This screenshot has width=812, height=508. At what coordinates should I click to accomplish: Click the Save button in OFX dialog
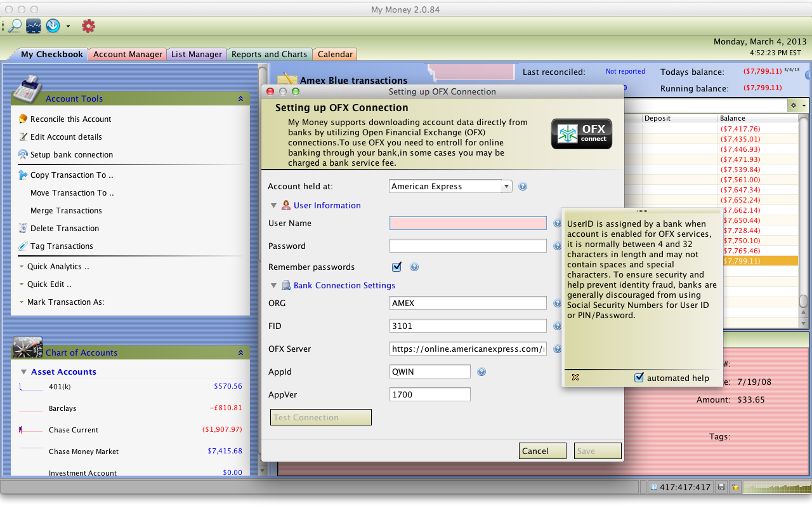[598, 451]
